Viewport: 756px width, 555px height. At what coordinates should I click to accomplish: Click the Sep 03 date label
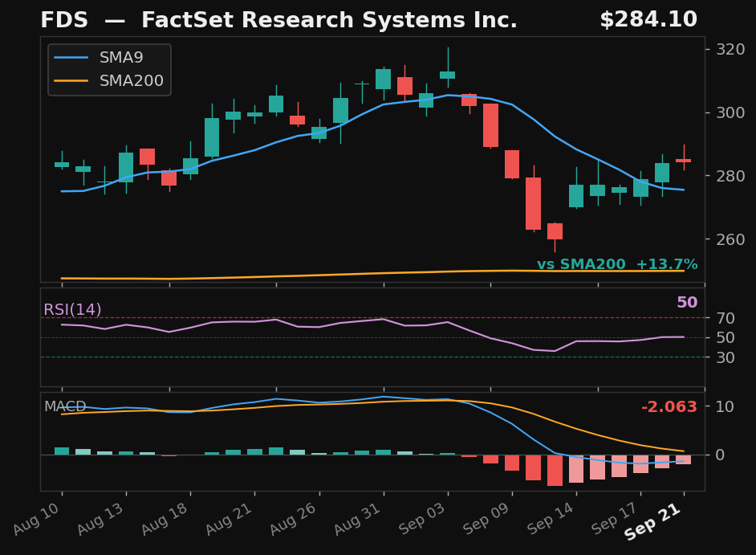422,519
